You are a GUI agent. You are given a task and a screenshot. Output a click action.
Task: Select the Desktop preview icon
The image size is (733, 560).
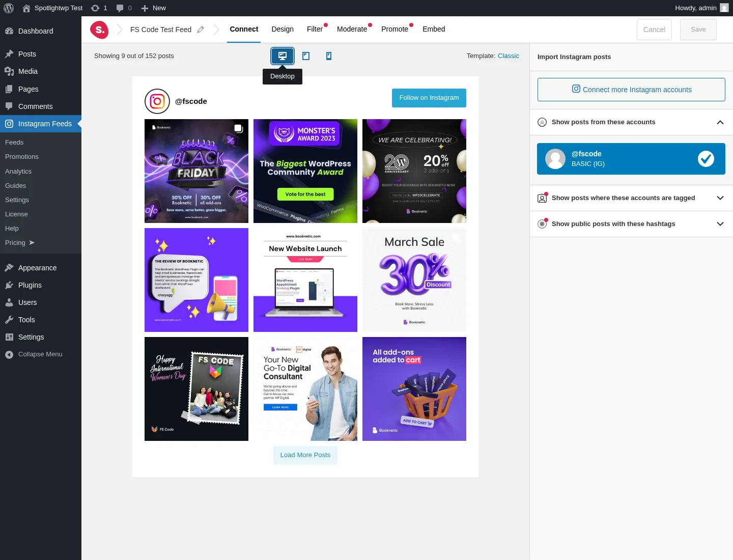283,56
